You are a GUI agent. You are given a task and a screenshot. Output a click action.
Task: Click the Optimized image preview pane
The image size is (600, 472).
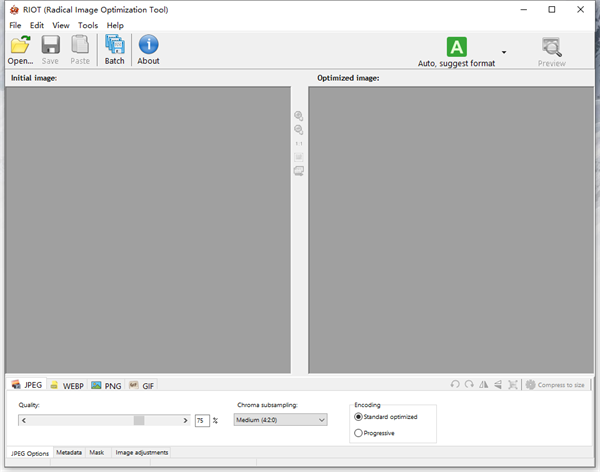pyautogui.click(x=451, y=230)
